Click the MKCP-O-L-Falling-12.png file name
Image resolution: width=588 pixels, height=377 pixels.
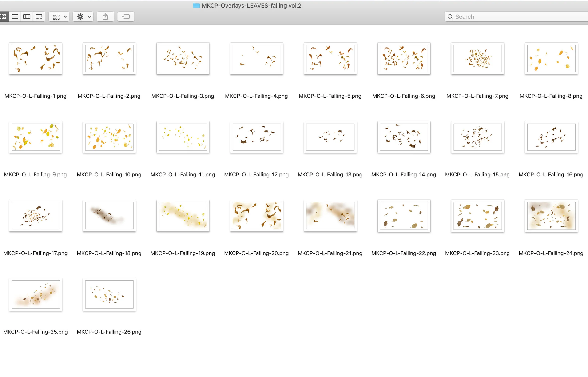(256, 175)
